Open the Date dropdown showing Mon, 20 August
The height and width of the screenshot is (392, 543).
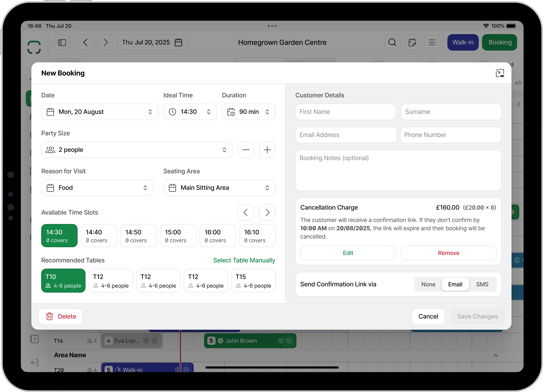pyautogui.click(x=100, y=112)
